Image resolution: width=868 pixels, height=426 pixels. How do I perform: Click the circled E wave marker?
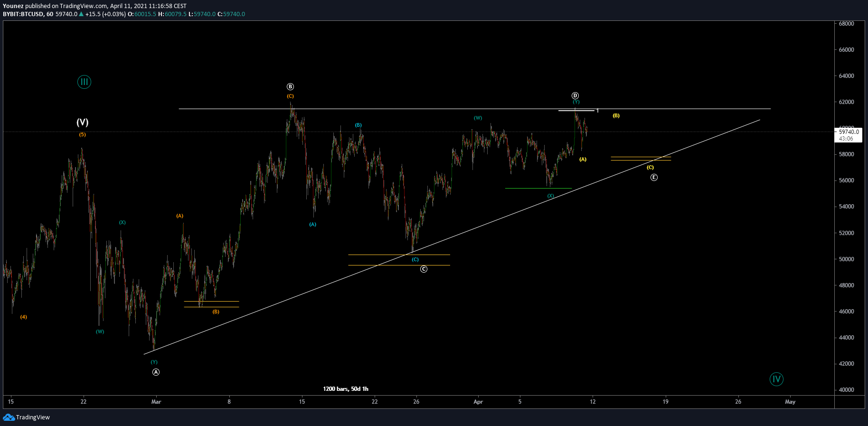click(654, 178)
